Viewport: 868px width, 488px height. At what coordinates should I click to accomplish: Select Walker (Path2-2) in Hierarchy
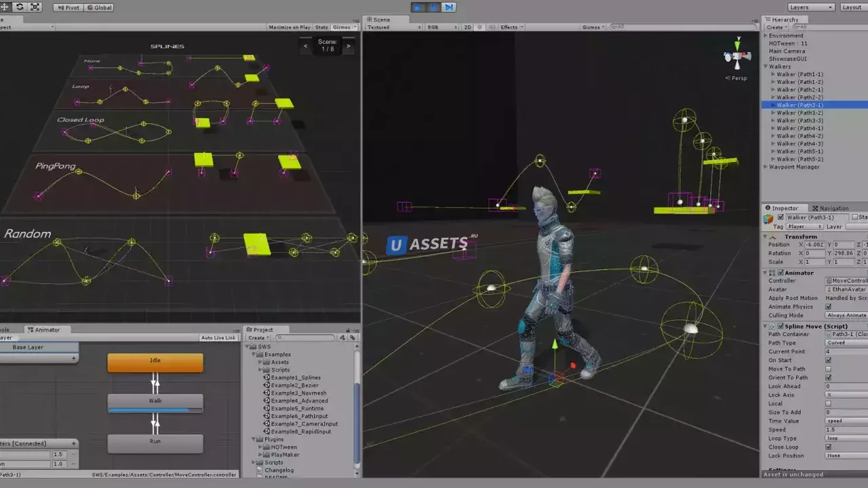pyautogui.click(x=800, y=98)
